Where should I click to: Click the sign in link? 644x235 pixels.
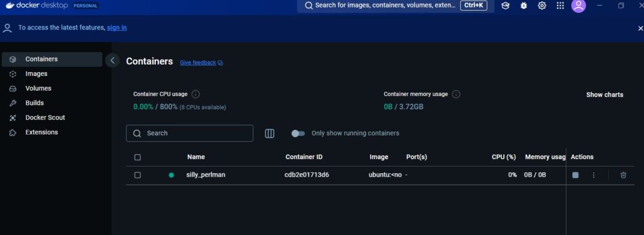[117, 28]
